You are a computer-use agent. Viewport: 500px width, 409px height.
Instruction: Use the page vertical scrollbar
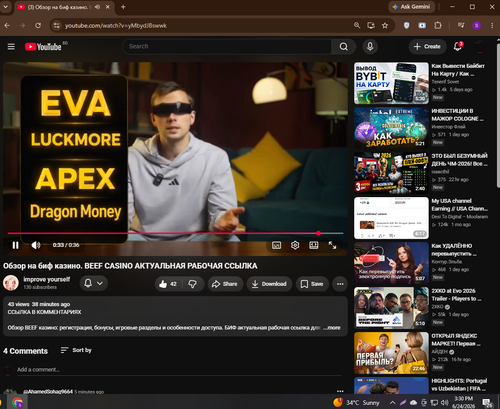(x=498, y=116)
